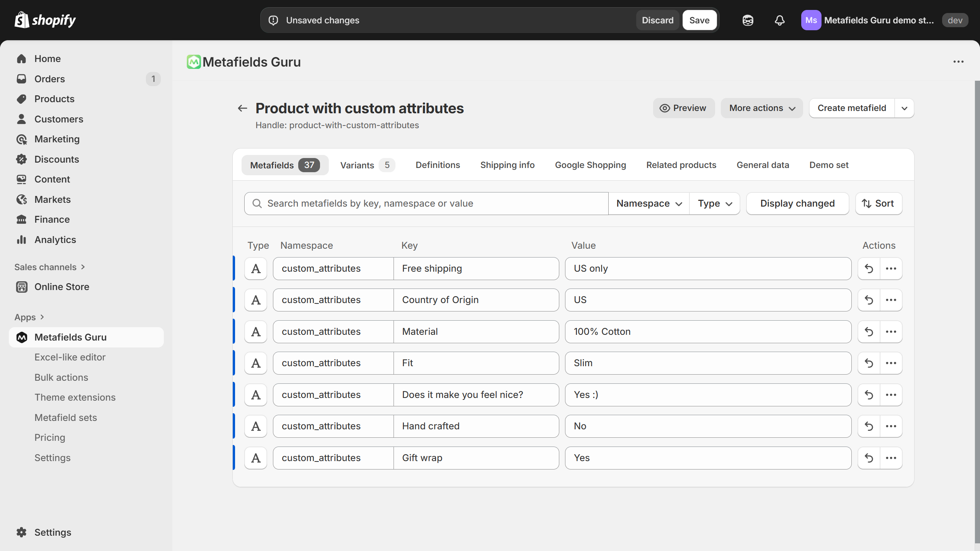Toggle the Display changed filter
Screen dimensions: 980x551
point(797,203)
